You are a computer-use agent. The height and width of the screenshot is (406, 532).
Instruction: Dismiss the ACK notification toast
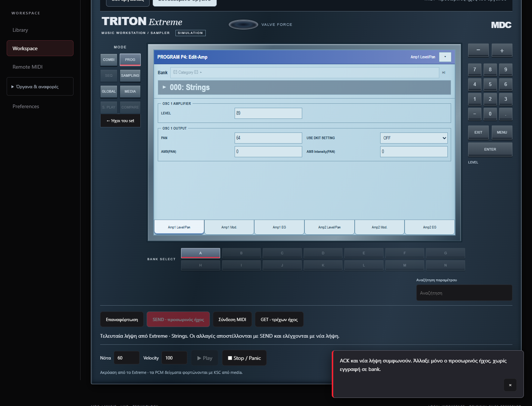[510, 385]
